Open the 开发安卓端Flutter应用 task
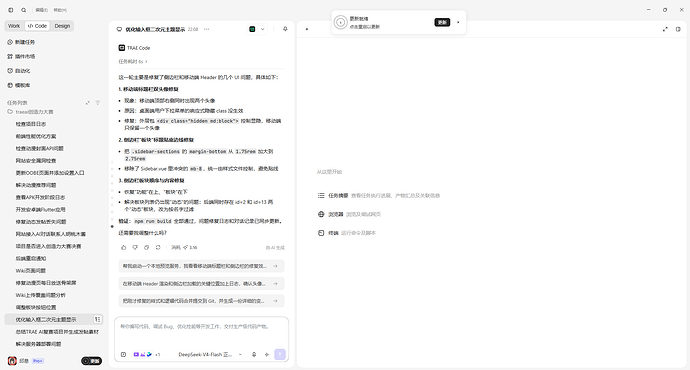The height and width of the screenshot is (370, 690). (40, 209)
